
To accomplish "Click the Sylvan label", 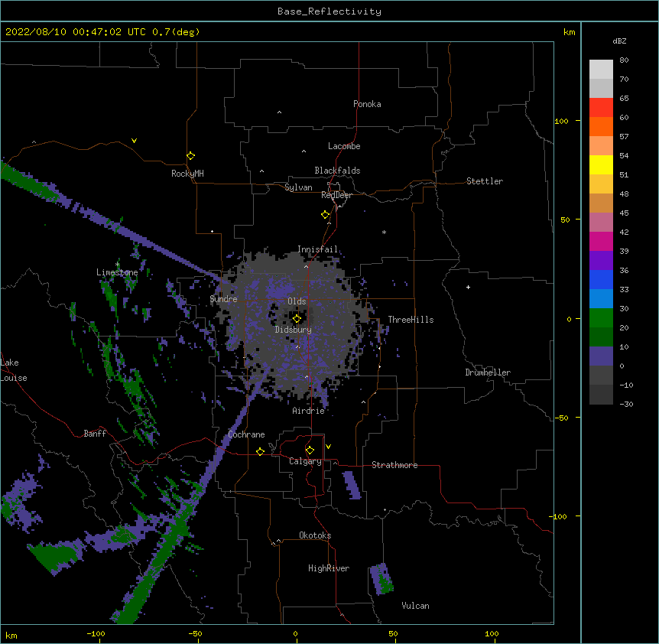I will 298,187.
